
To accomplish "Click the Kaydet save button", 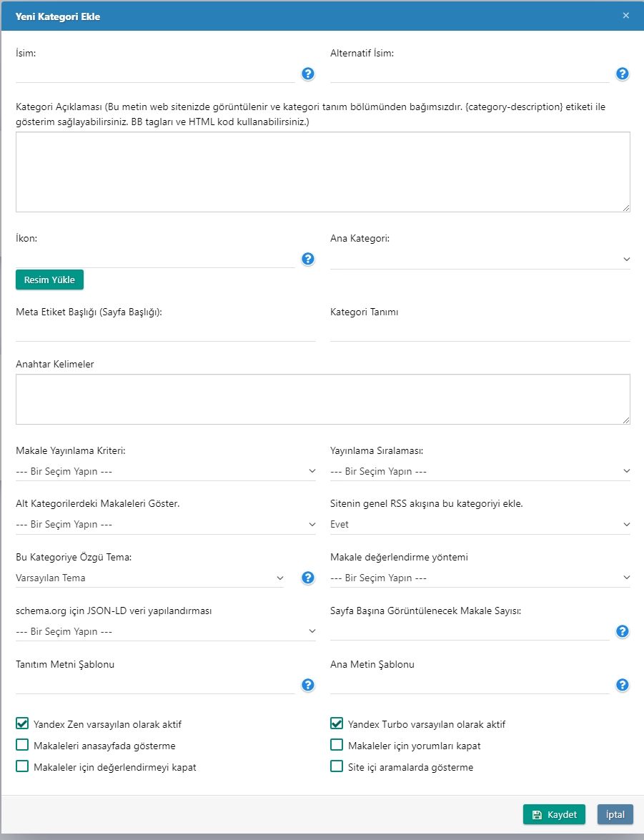I will click(x=554, y=815).
